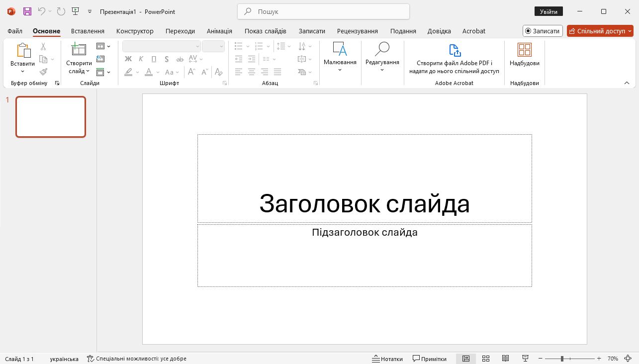The height and width of the screenshot is (364, 639).
Task: Fit slide to current window icon
Action: [x=627, y=359]
